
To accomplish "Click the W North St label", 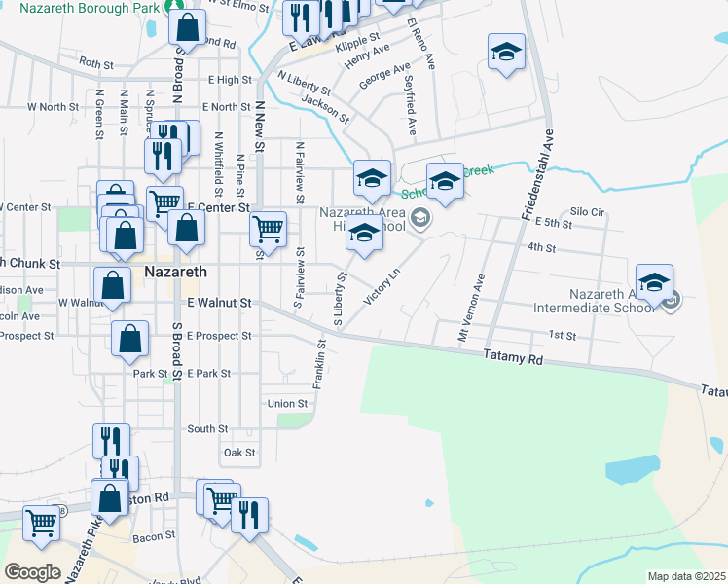I will tap(53, 107).
